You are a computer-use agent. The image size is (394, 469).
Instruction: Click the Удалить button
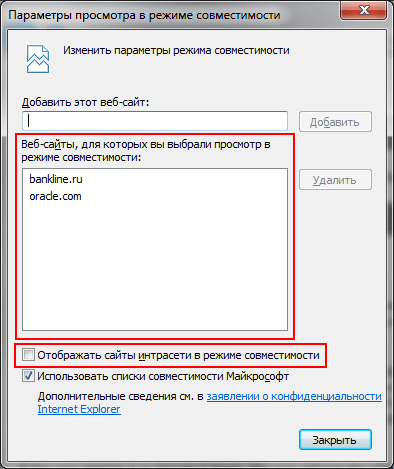click(335, 180)
